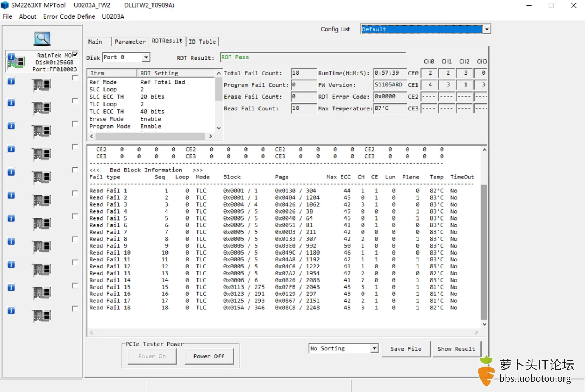This screenshot has width=585, height=392.
Task: Tick the fourth port slot checkbox
Action: tap(75, 124)
